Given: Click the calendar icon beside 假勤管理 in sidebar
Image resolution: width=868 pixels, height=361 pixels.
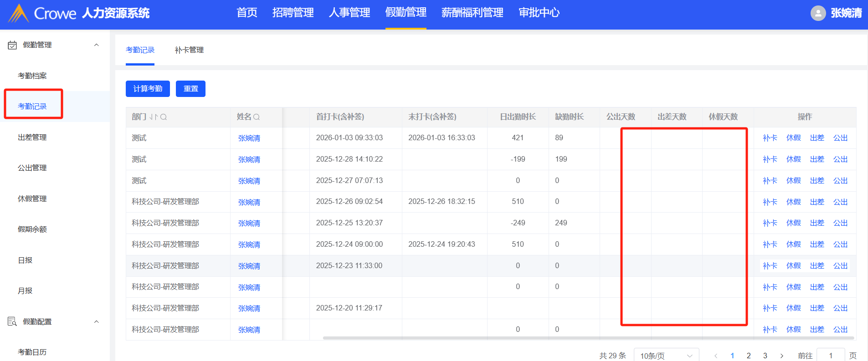Looking at the screenshot, I should point(12,45).
